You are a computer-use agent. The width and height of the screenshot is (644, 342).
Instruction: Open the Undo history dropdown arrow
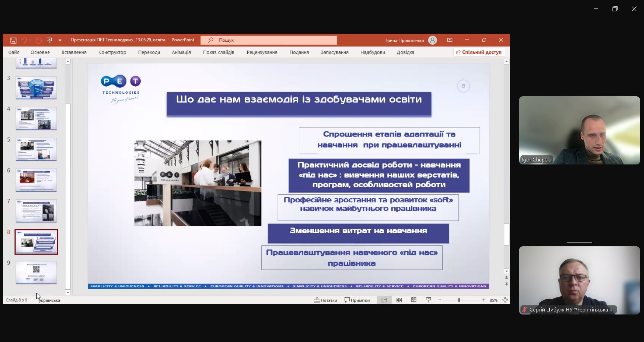[30, 40]
